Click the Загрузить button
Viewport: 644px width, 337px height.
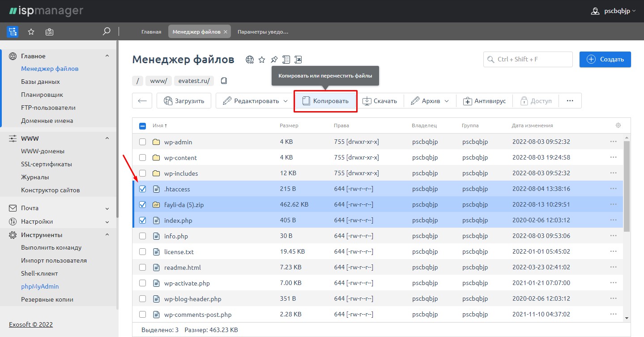(184, 101)
